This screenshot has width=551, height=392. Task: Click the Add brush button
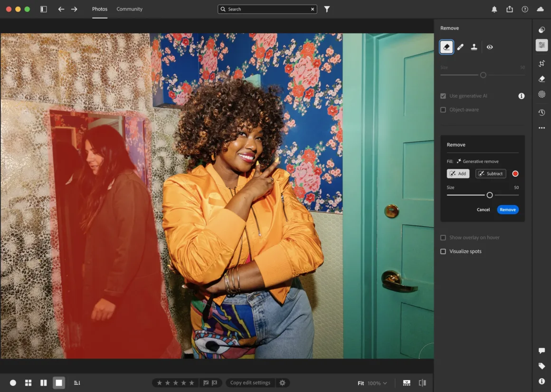458,174
